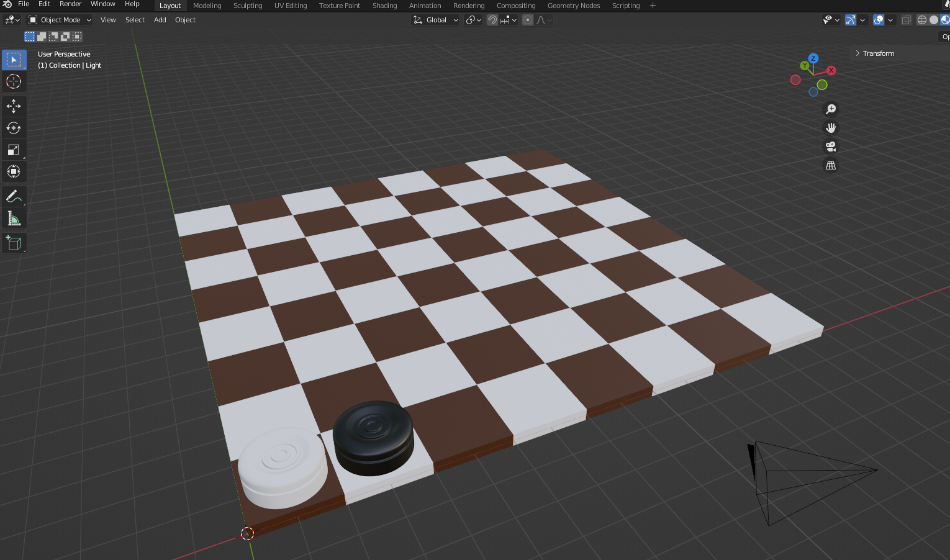Toggle the camera view button
The height and width of the screenshot is (560, 950).
[x=831, y=147]
